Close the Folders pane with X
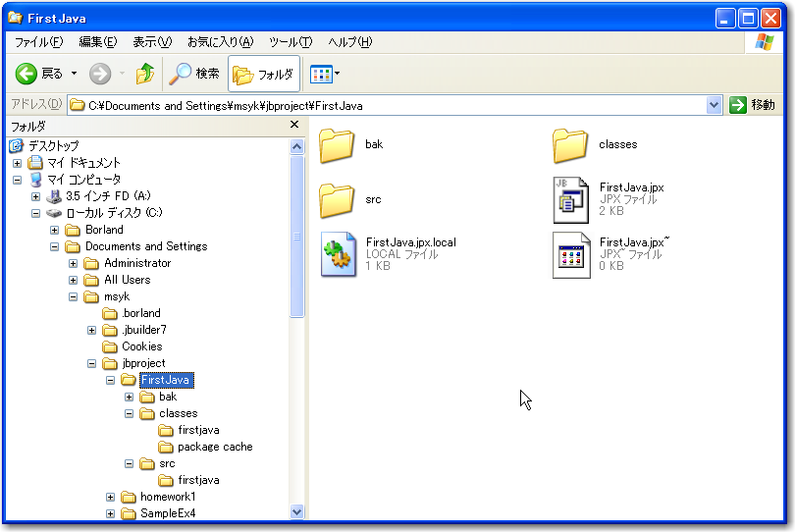 294,126
